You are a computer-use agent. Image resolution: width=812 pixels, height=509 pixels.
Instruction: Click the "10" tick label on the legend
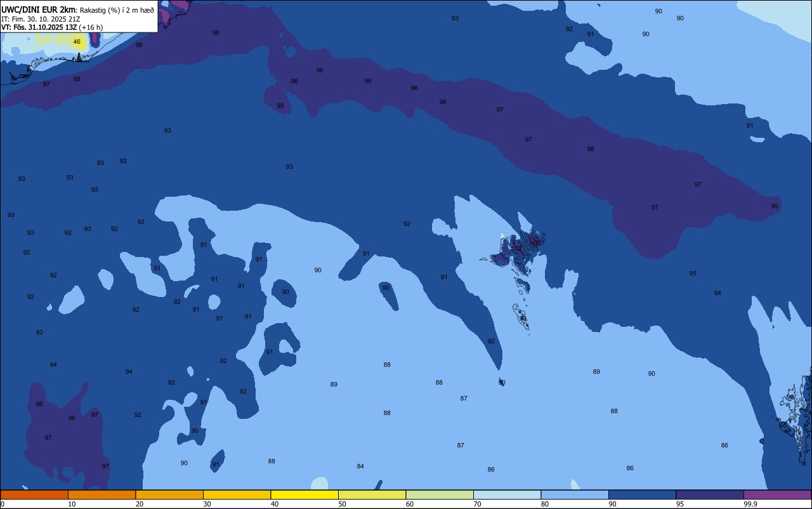[72, 504]
